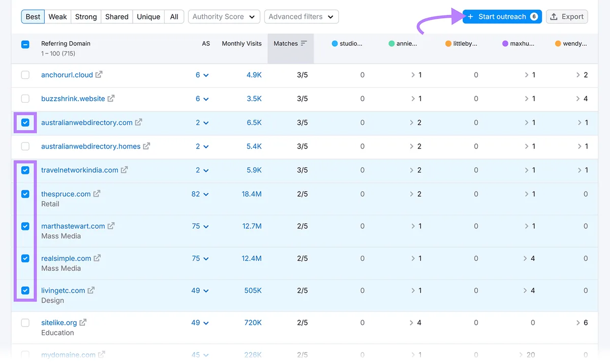Switch to the Best tab
This screenshot has width=610, height=364.
(33, 17)
